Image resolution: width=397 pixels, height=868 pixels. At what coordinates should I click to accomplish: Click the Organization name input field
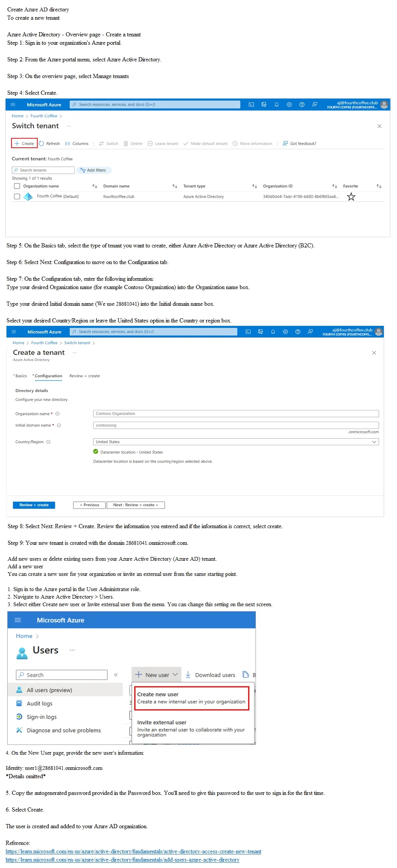pyautogui.click(x=236, y=414)
